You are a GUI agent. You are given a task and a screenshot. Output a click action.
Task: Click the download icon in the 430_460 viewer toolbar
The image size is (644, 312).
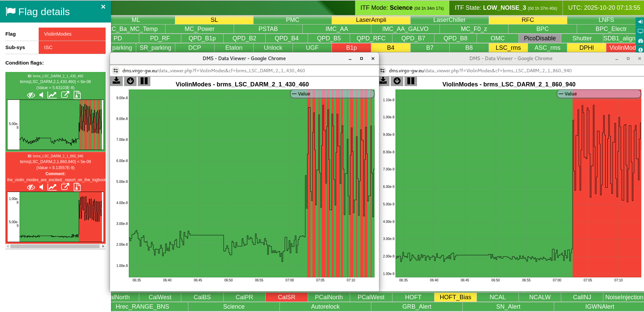click(x=117, y=81)
